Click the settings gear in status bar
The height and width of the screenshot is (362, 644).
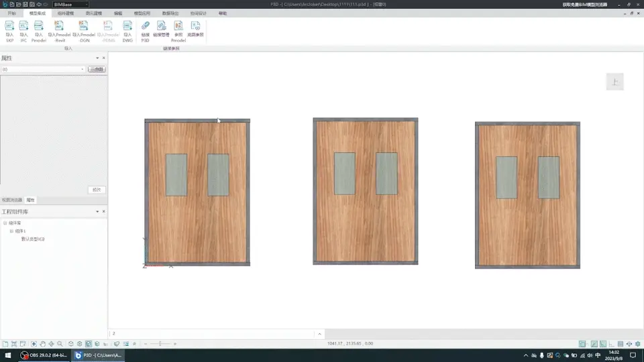click(638, 344)
